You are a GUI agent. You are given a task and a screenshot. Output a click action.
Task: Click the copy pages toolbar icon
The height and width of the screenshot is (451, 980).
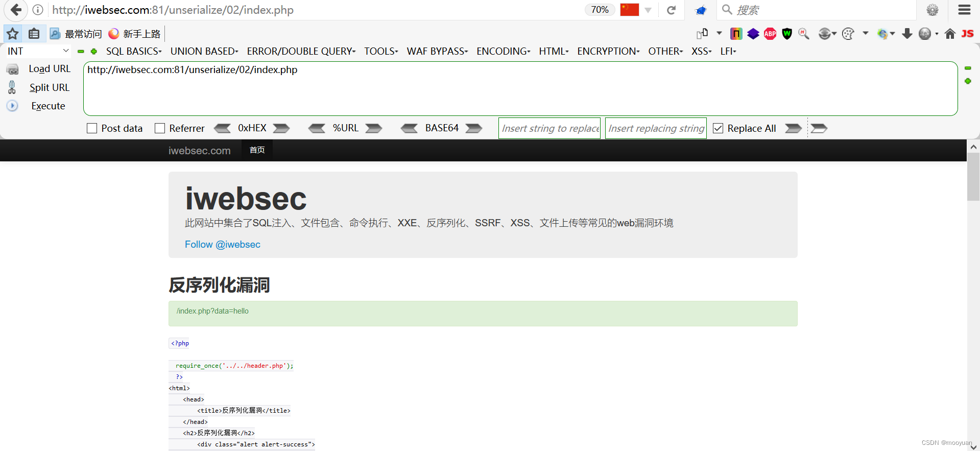[702, 34]
